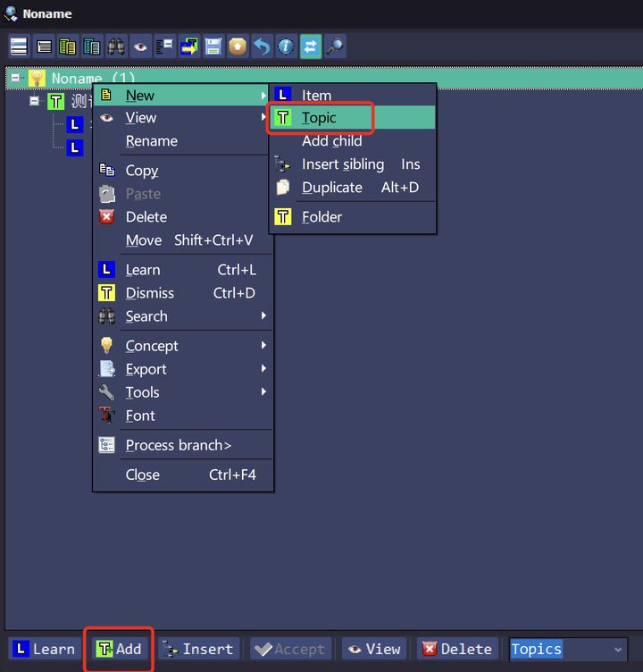
Task: Click the yellow T Dismiss Ctrl+D menu entry
Action: click(x=183, y=293)
